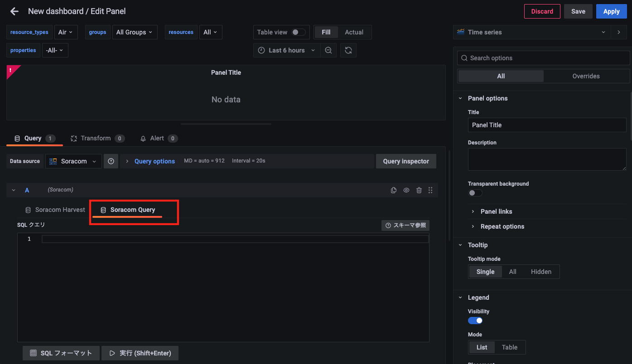Click the スキーマ参照 button
The height and width of the screenshot is (364, 632).
[x=405, y=225]
